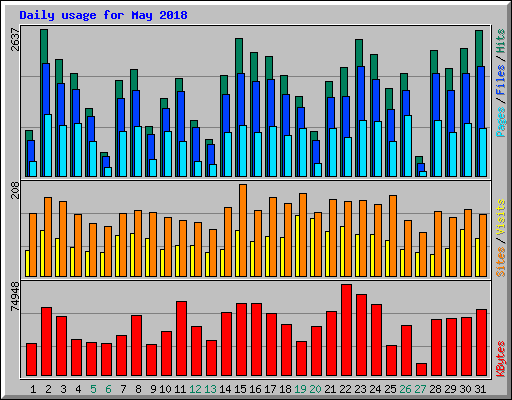
Task: Click the day 31 x-axis label
Action: [x=480, y=389]
